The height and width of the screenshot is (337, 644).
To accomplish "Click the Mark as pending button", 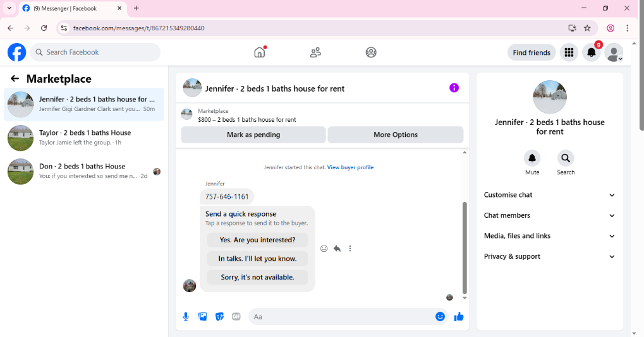I will (253, 135).
